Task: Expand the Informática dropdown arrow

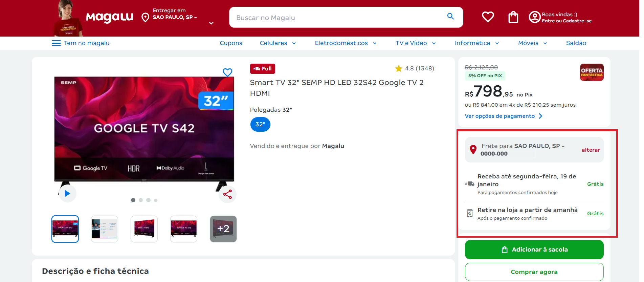Action: pos(497,43)
